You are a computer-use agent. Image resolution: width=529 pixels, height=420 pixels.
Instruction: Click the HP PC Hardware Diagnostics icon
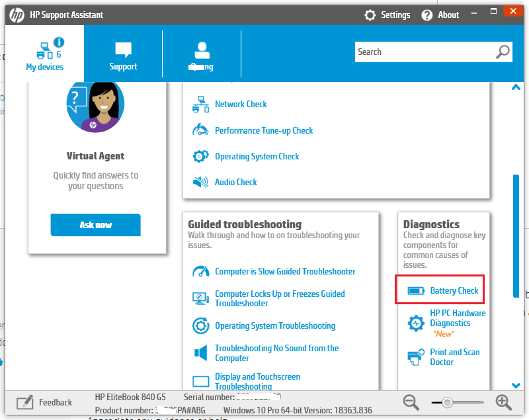pyautogui.click(x=416, y=323)
